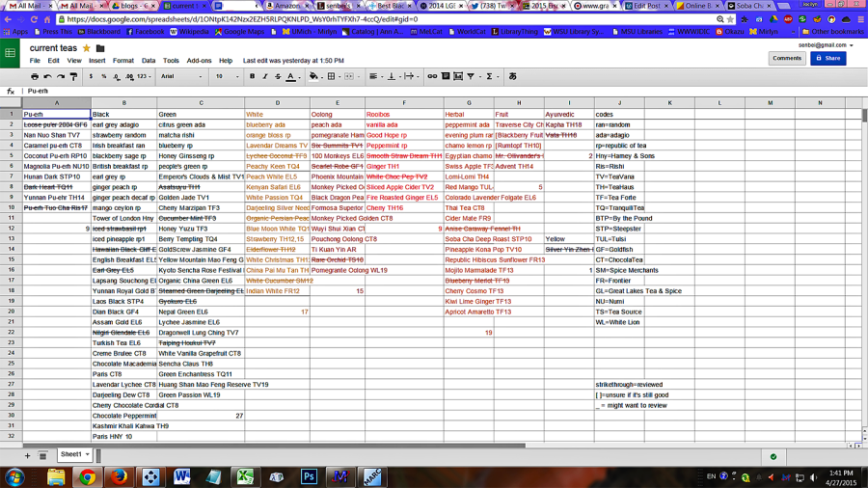Open the Format menu
This screenshot has height=488, width=868.
coord(122,61)
